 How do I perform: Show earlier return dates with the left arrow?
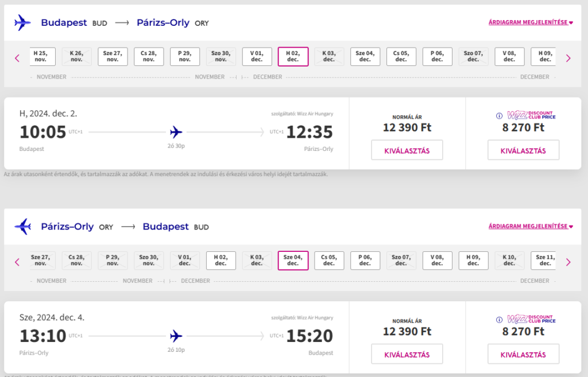(x=17, y=262)
